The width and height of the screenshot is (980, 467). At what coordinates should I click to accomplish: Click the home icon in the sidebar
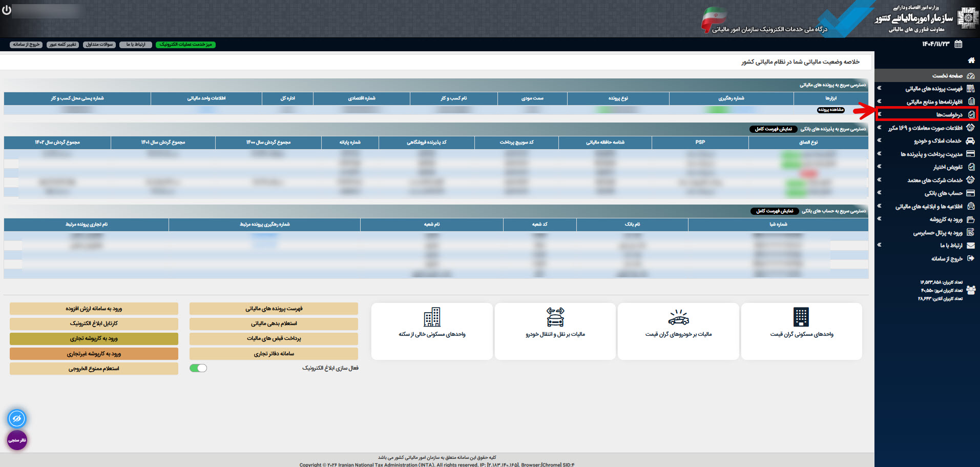971,60
